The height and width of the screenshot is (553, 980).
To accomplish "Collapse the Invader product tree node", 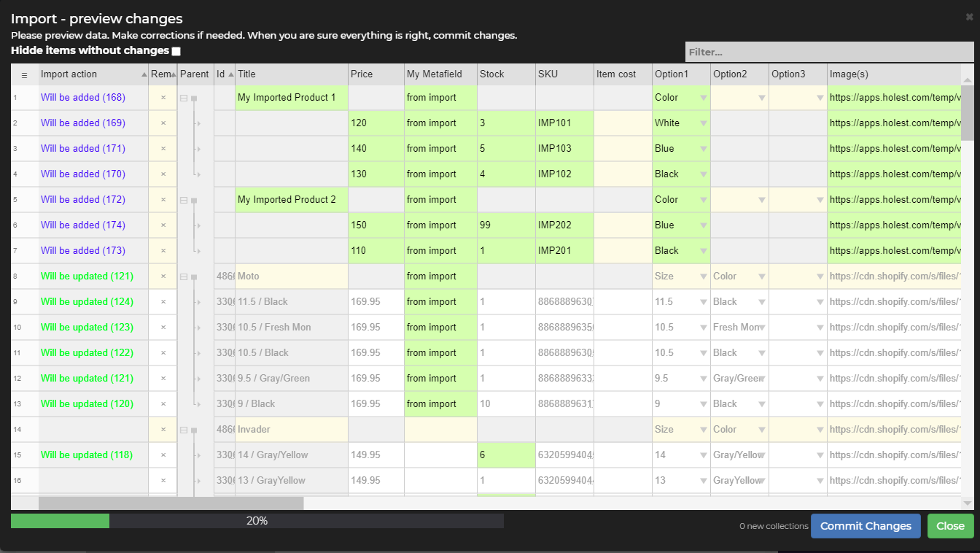I will pyautogui.click(x=184, y=430).
